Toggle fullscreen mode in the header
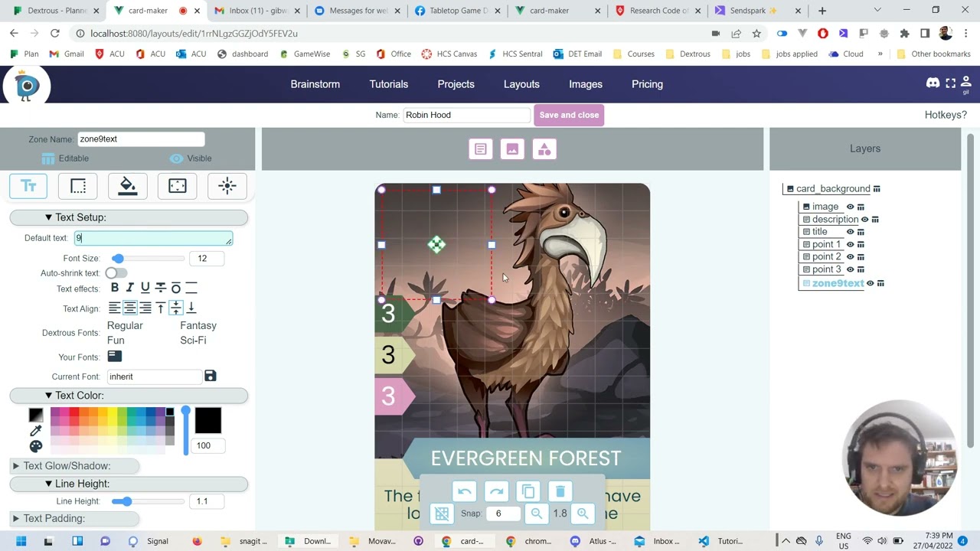980x551 pixels. coord(950,83)
